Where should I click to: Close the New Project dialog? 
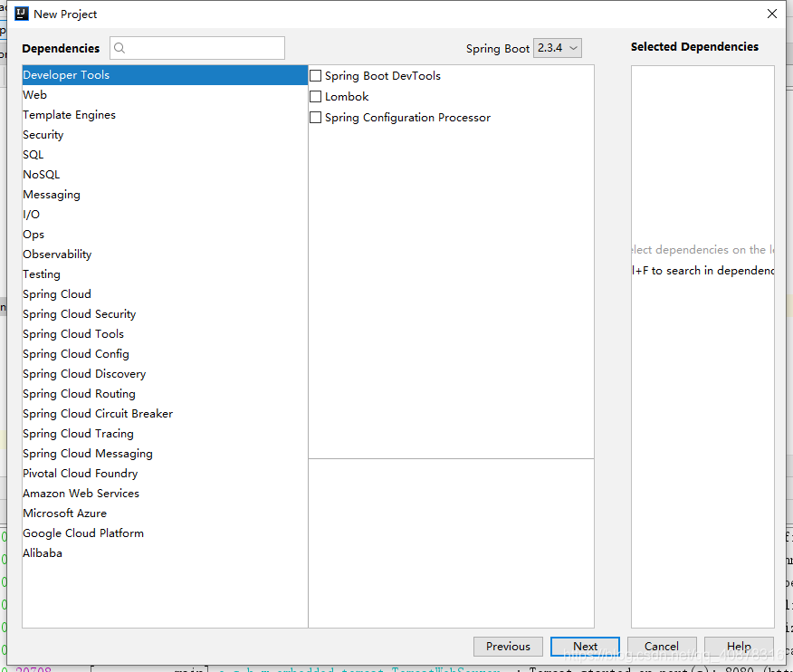[x=772, y=14]
